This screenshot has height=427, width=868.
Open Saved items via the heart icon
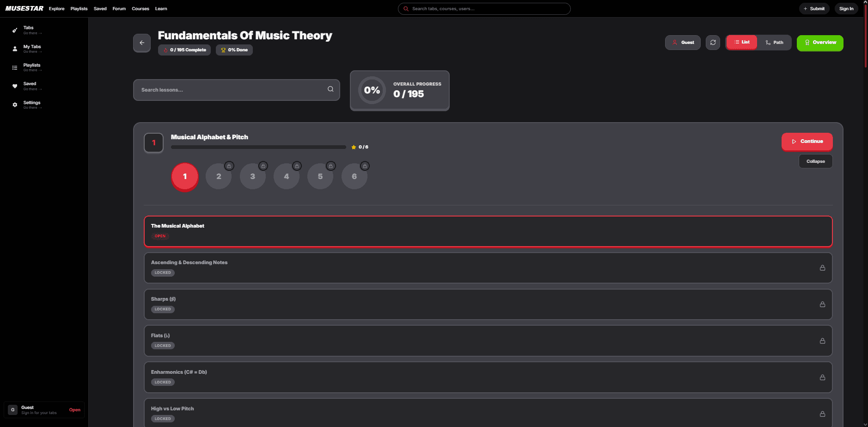pos(15,86)
